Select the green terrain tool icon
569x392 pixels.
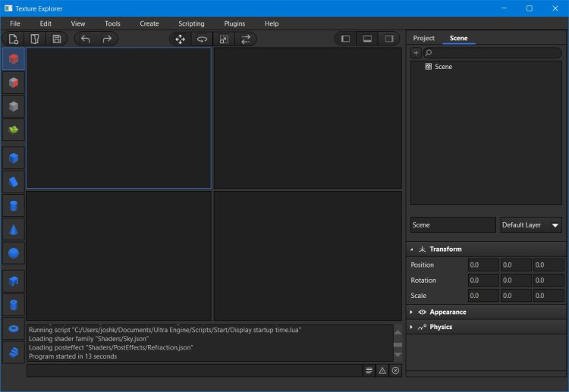[x=14, y=130]
